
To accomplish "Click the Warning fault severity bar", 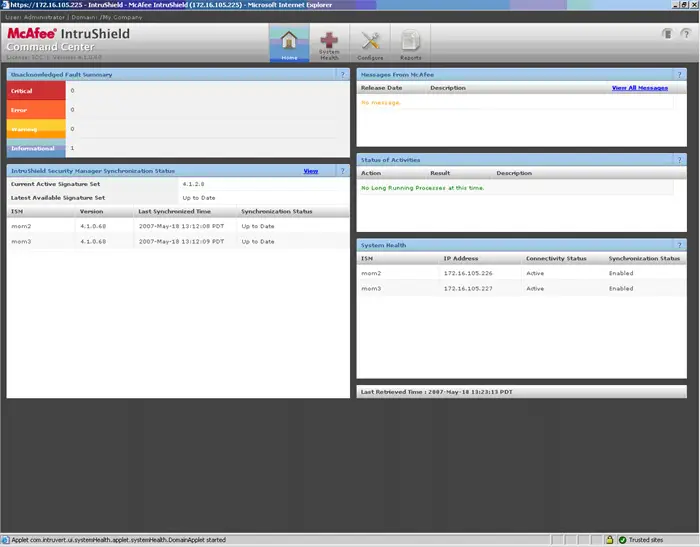I will [36, 129].
